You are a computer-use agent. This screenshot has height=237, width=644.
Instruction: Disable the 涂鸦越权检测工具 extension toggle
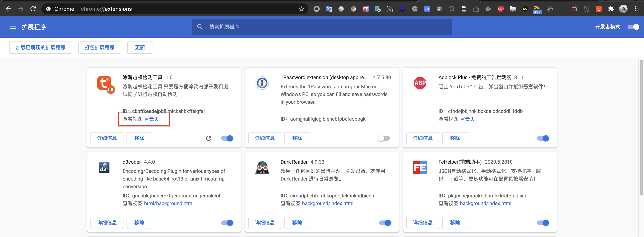tap(227, 138)
